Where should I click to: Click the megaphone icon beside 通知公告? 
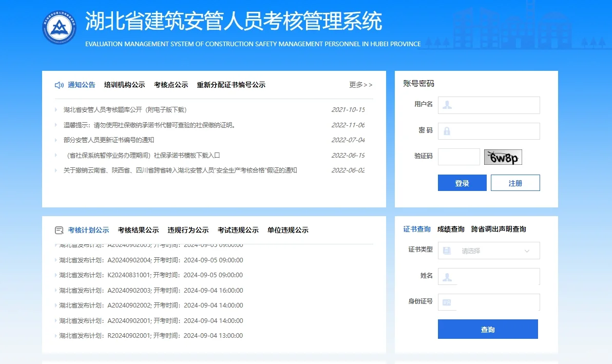coord(59,85)
